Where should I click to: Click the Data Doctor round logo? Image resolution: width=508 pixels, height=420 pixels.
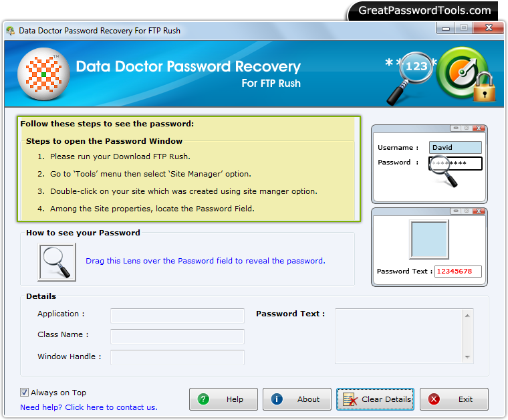click(x=43, y=74)
